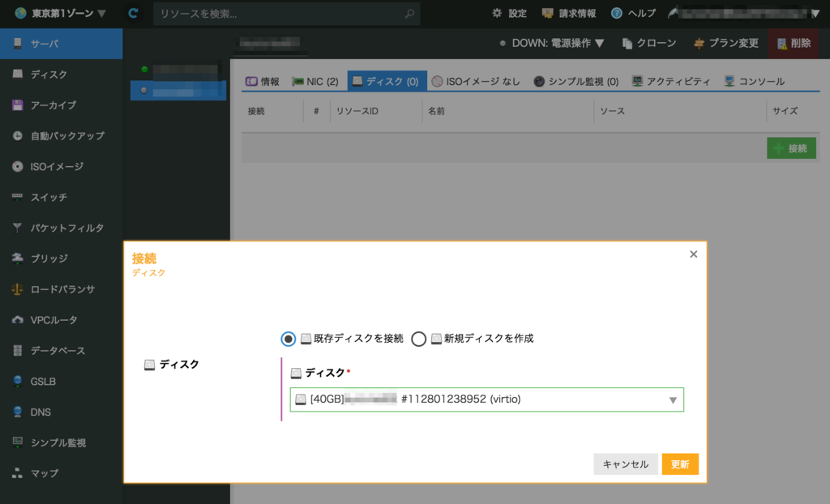Open ディスク in the sidebar
The image size is (830, 504).
tap(62, 74)
